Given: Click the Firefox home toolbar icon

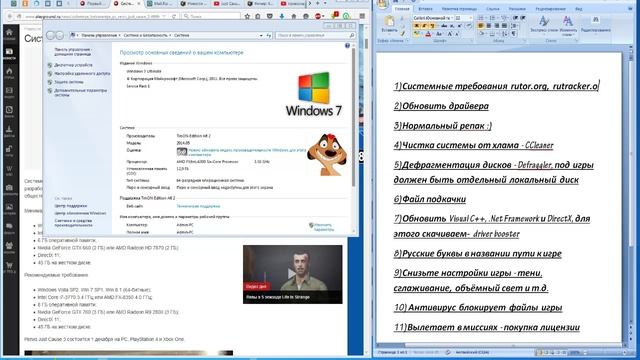Looking at the screenshot, I should pos(294,16).
